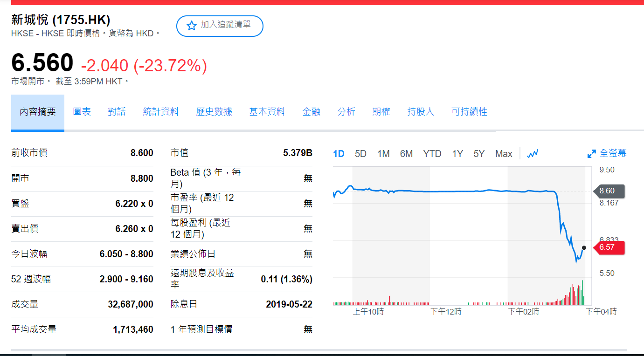Go to the 歷史數據 tab
The image size is (644, 356).
point(214,112)
